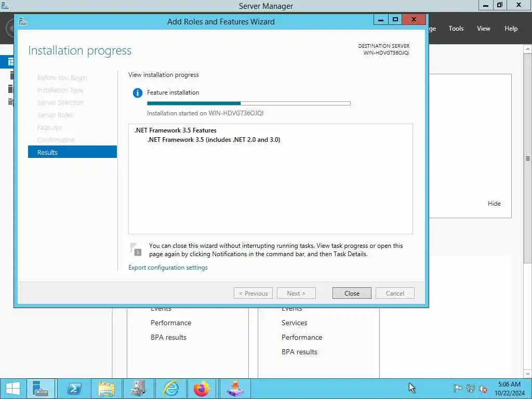Click the Previous button in the wizard
The height and width of the screenshot is (399, 532).
pyautogui.click(x=253, y=293)
